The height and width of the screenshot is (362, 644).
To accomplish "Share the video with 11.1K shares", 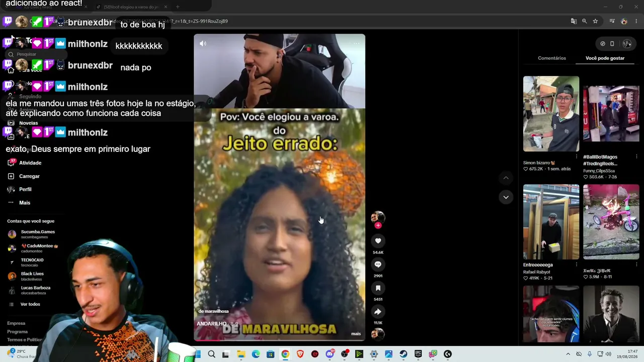I will pos(378,312).
